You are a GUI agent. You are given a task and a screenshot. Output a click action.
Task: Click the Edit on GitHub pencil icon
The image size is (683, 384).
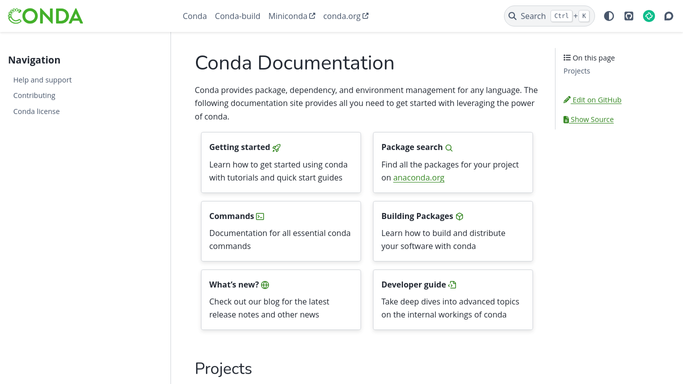(x=567, y=100)
